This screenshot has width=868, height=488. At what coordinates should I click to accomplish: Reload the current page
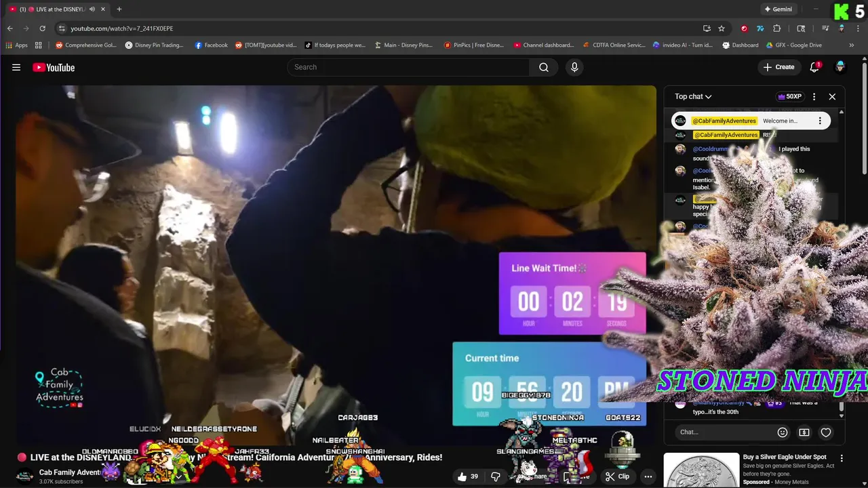(x=42, y=28)
